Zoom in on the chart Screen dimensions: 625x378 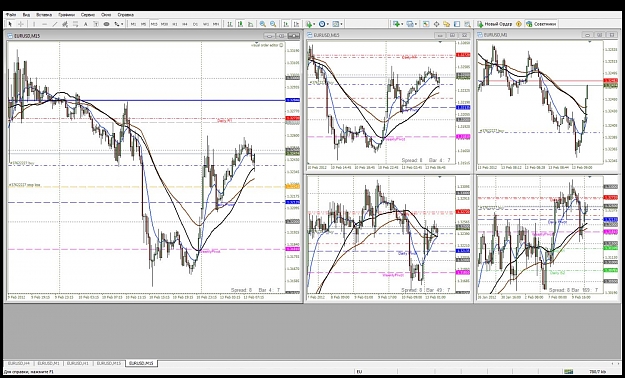(263, 24)
